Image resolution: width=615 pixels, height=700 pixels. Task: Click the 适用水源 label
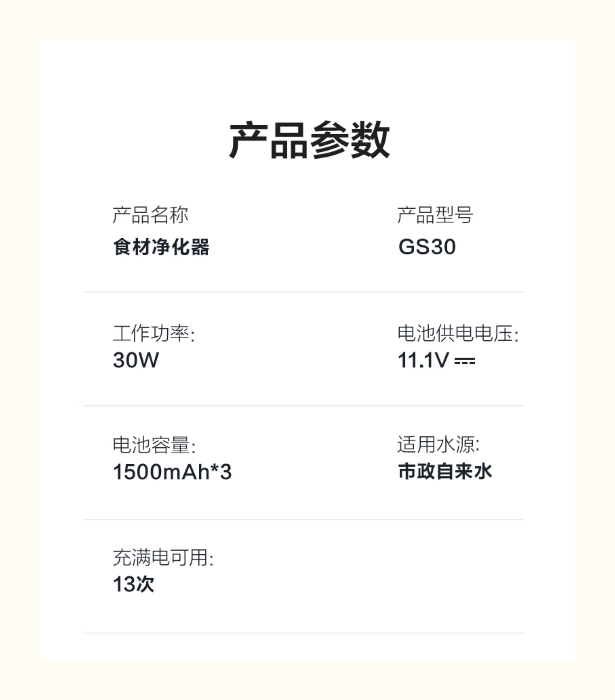point(438,444)
